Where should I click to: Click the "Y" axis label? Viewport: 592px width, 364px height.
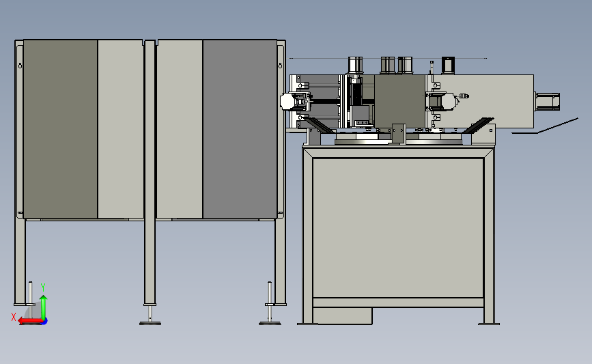coord(43,288)
